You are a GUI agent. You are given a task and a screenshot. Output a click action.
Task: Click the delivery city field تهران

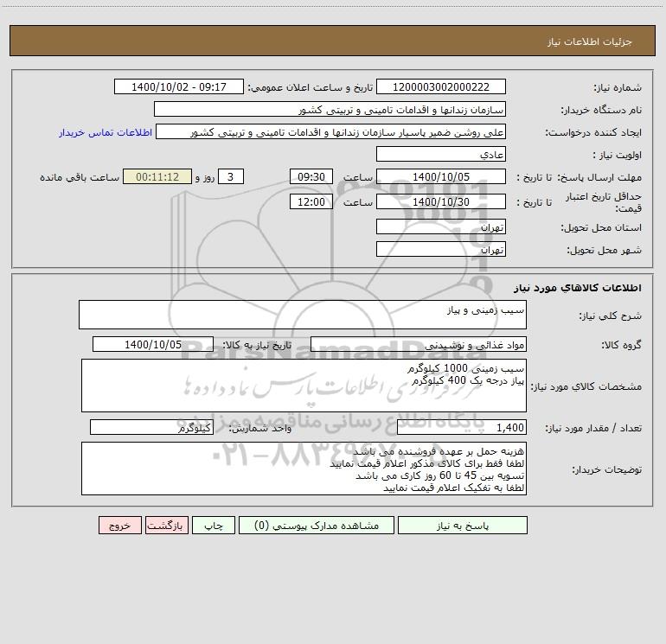441,249
